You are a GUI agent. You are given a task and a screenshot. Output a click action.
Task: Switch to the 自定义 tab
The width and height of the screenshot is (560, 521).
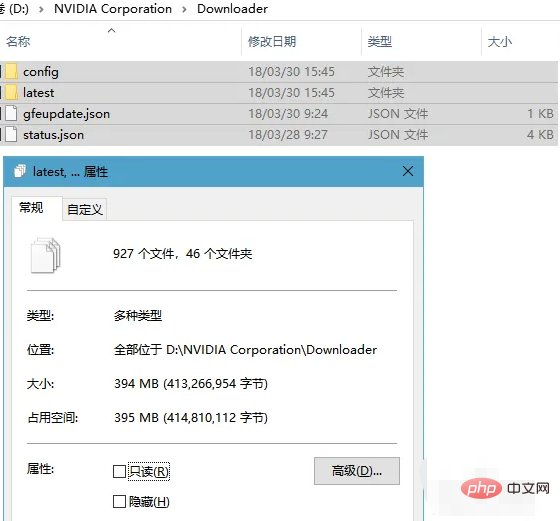[x=85, y=209]
